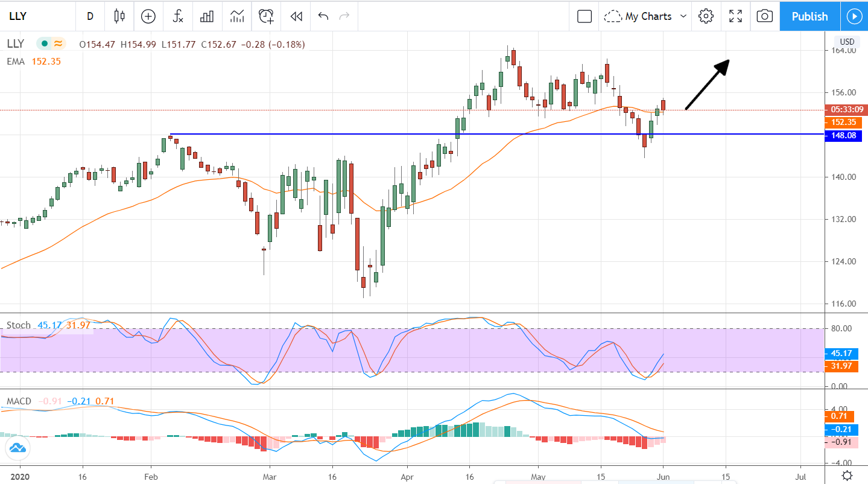This screenshot has width=868, height=484.
Task: Toggle EMA indicator visibility in legend
Action: 16,61
